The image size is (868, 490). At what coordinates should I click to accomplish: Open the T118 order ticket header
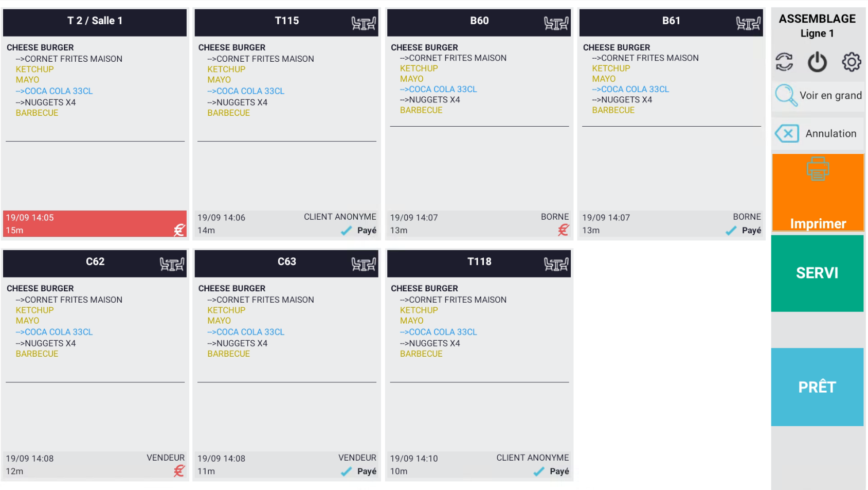[479, 262]
